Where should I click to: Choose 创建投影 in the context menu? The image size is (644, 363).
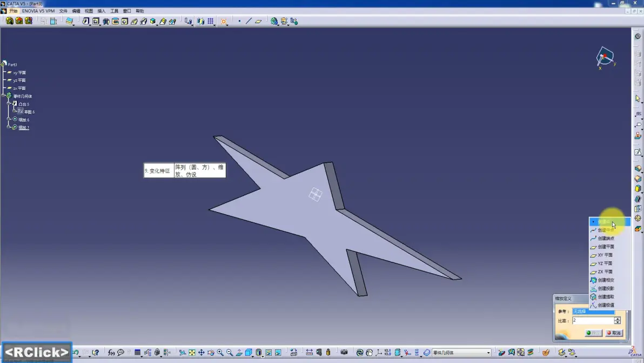point(609,288)
